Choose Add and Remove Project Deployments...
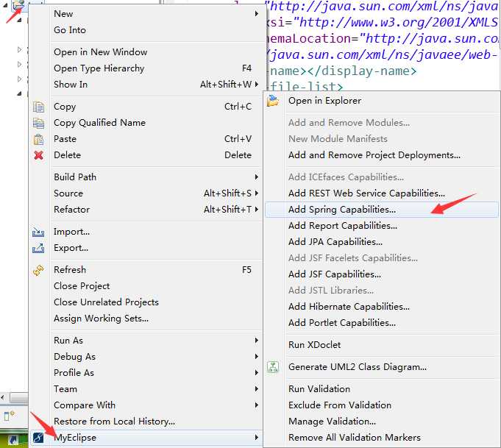501x448 pixels. 382,155
